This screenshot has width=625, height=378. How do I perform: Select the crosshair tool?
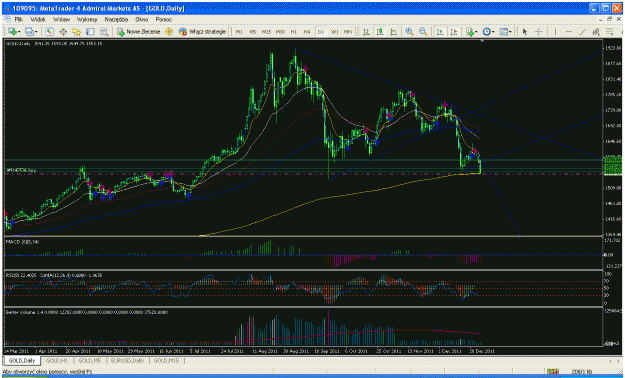[x=539, y=32]
